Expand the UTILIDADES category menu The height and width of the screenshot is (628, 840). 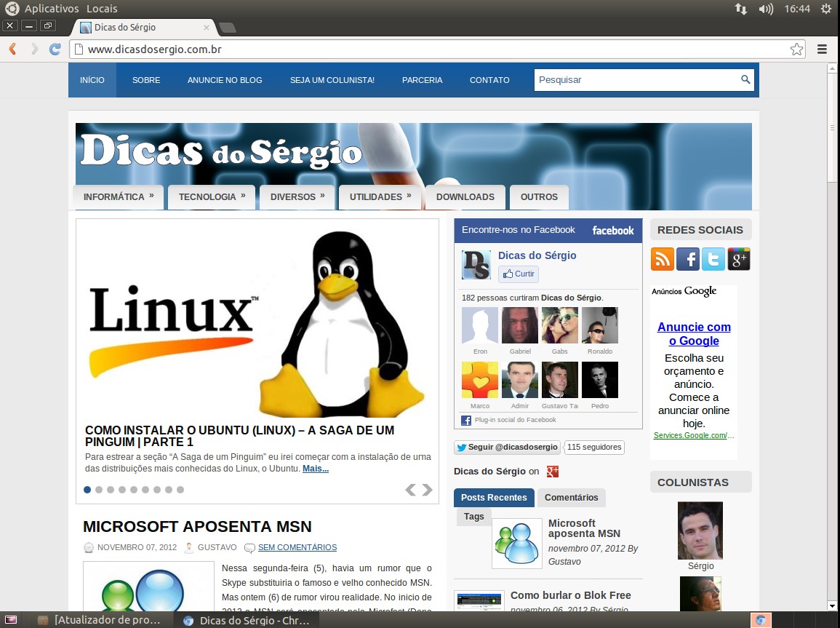[380, 197]
